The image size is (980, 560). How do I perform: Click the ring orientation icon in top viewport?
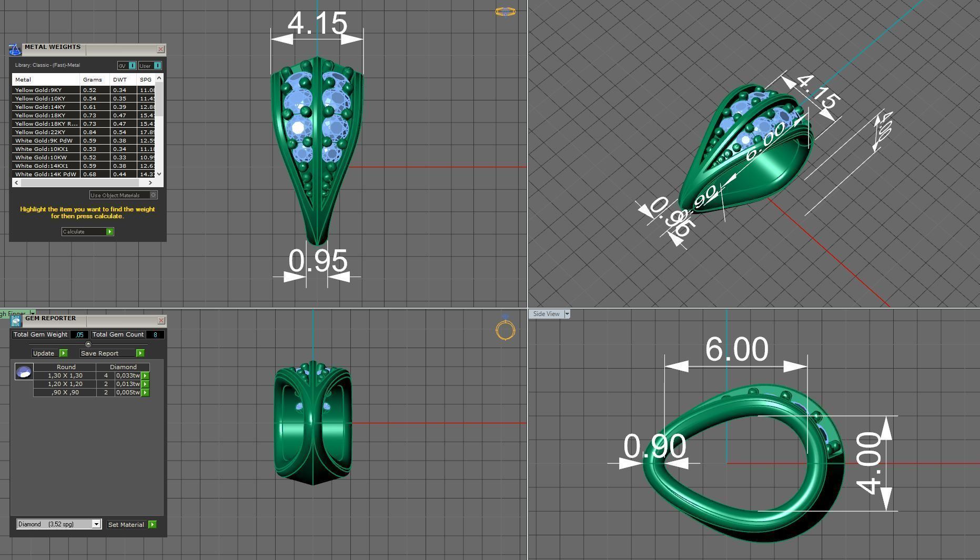[x=506, y=12]
